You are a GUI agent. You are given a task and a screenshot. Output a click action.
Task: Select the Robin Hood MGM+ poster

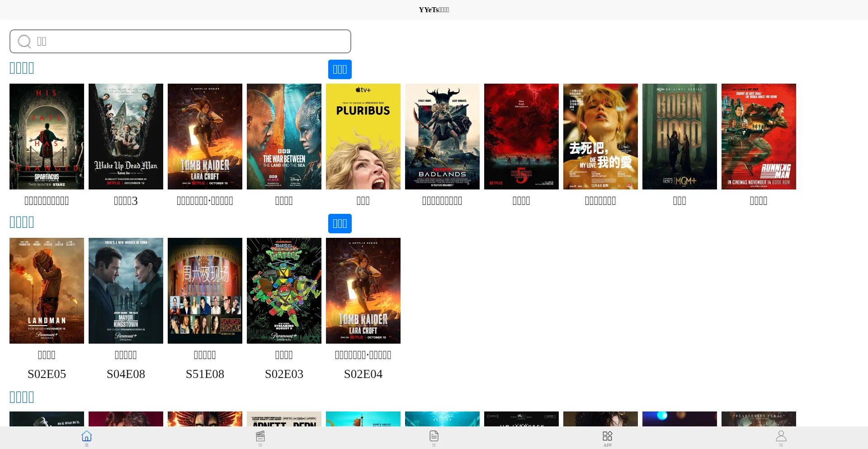coord(679,136)
